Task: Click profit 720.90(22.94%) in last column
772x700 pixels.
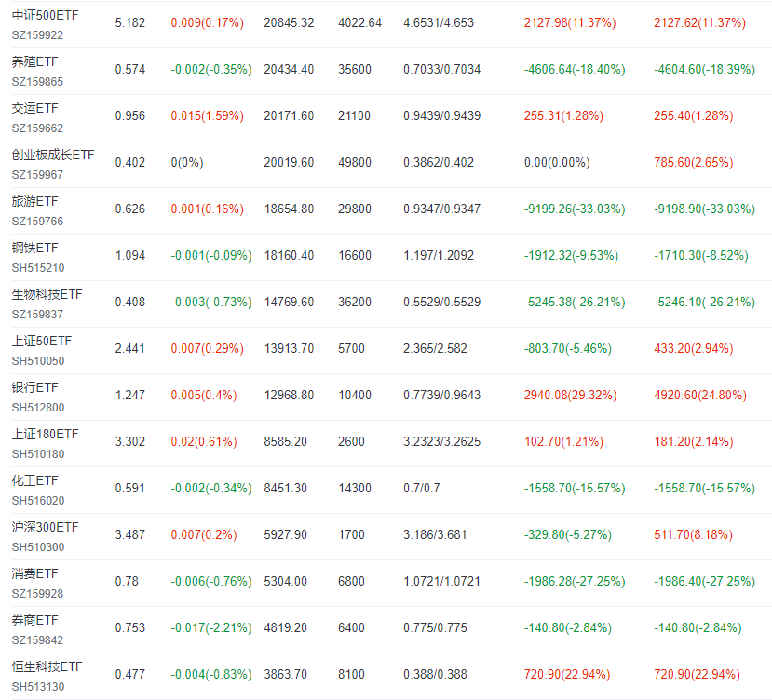Action: click(698, 674)
